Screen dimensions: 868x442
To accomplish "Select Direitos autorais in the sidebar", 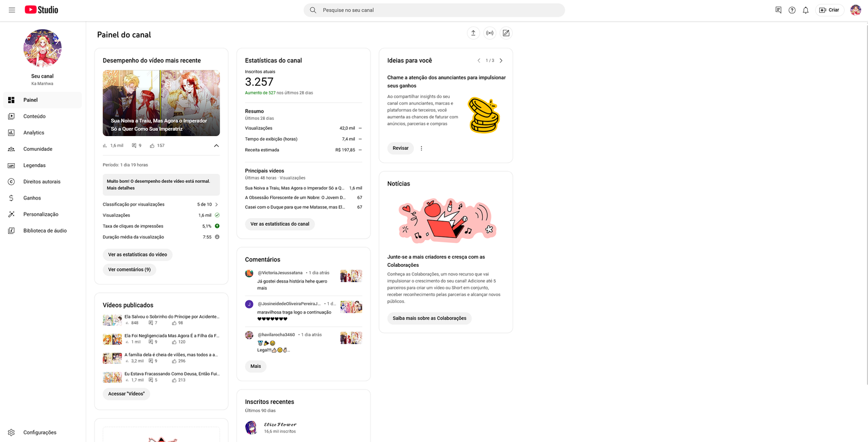I will (x=42, y=182).
